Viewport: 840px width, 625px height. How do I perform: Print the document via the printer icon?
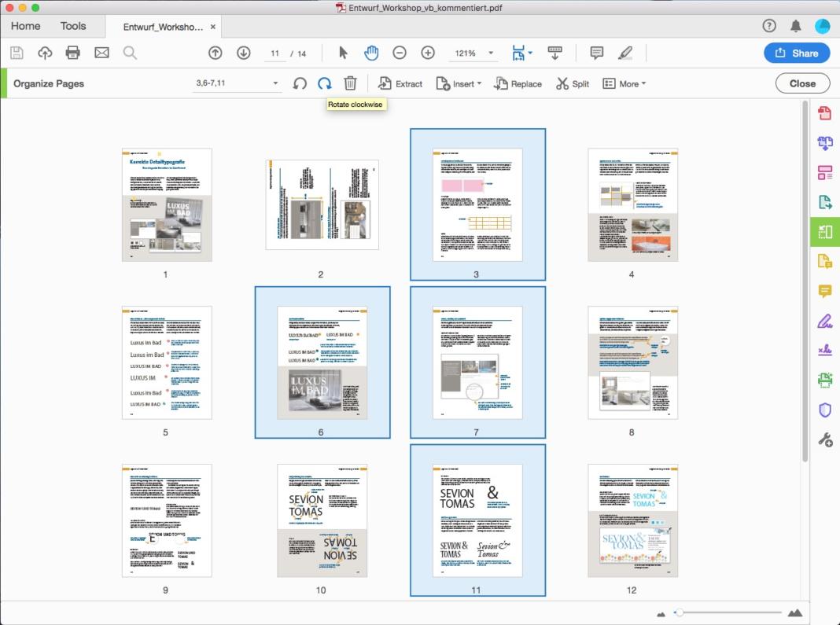pyautogui.click(x=72, y=53)
